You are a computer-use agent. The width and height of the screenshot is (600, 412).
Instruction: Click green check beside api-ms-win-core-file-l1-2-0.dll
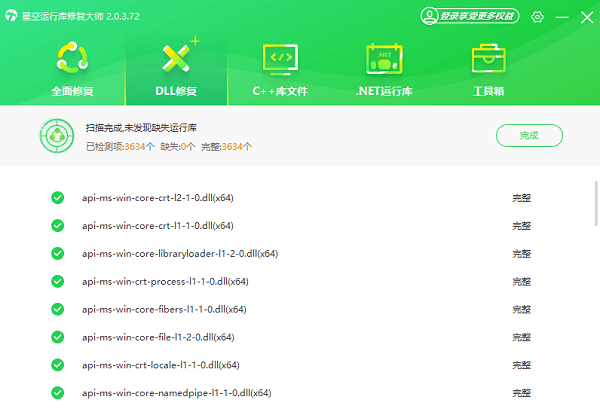tap(58, 337)
